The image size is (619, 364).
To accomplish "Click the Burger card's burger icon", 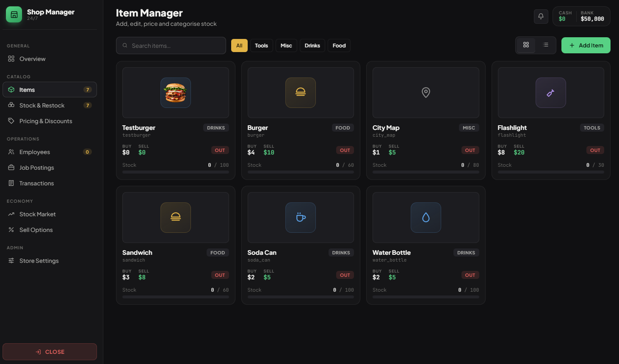I will (x=301, y=93).
